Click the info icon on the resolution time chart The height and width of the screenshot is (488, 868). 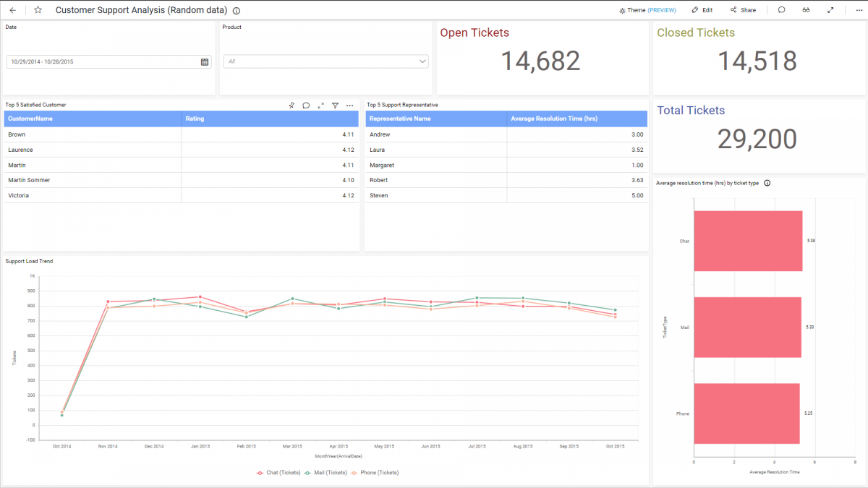pos(767,183)
